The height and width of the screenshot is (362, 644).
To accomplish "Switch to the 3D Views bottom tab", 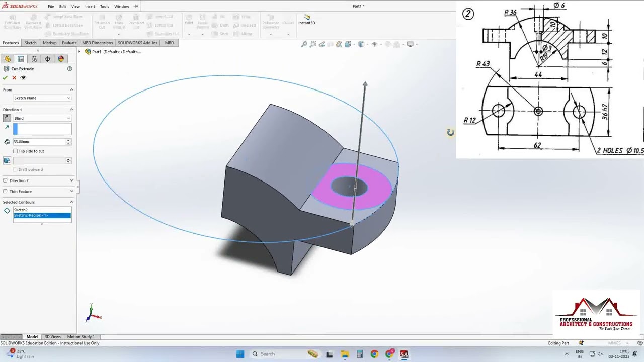I will pyautogui.click(x=53, y=337).
